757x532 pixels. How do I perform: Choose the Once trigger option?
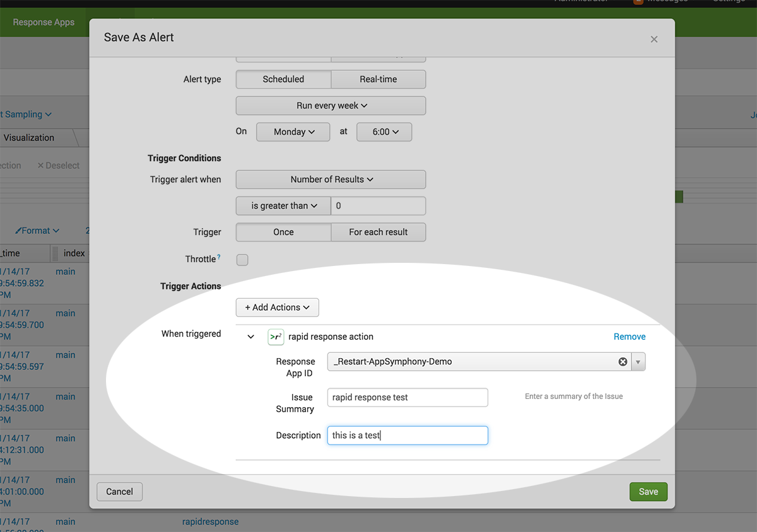(x=283, y=232)
